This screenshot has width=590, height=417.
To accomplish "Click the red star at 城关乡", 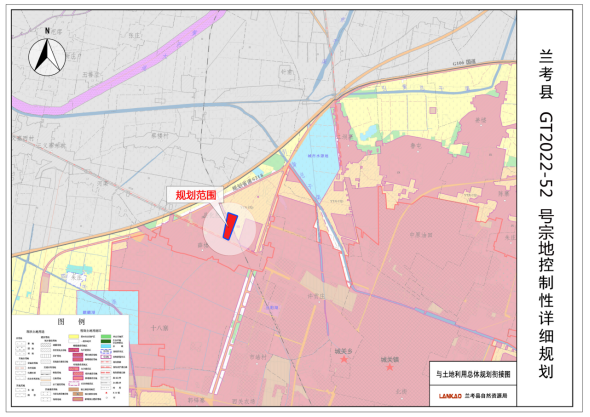I will click(x=344, y=359).
